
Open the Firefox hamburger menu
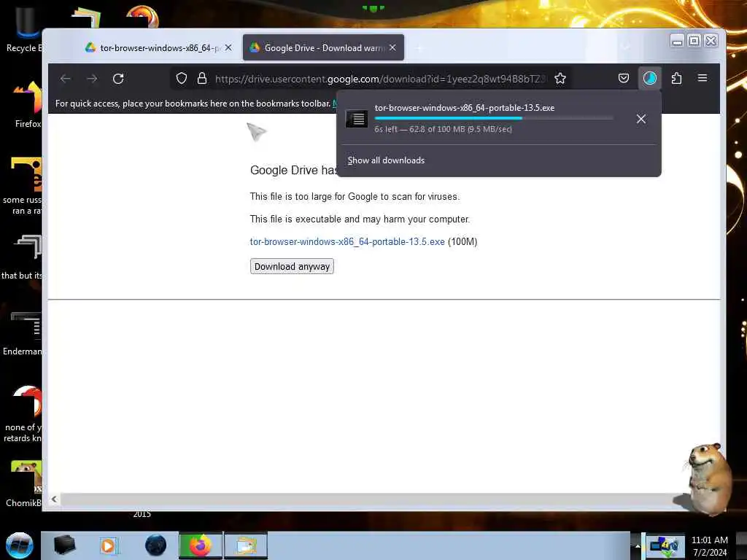coord(703,78)
